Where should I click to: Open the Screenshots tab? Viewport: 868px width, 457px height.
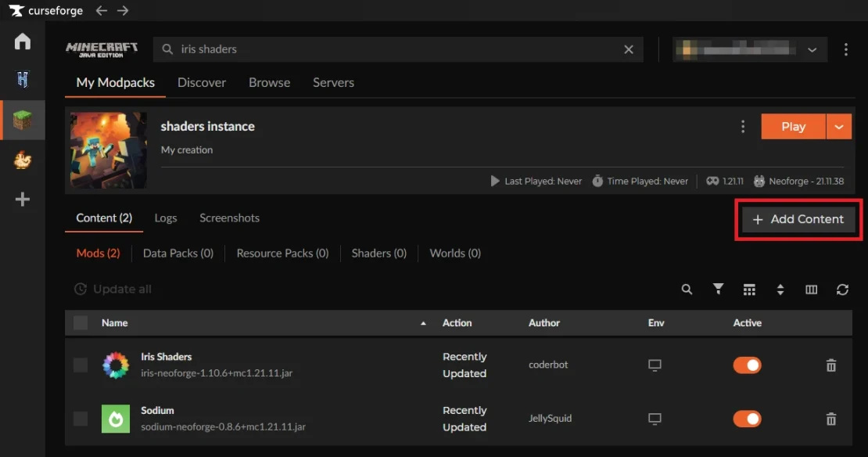tap(229, 218)
